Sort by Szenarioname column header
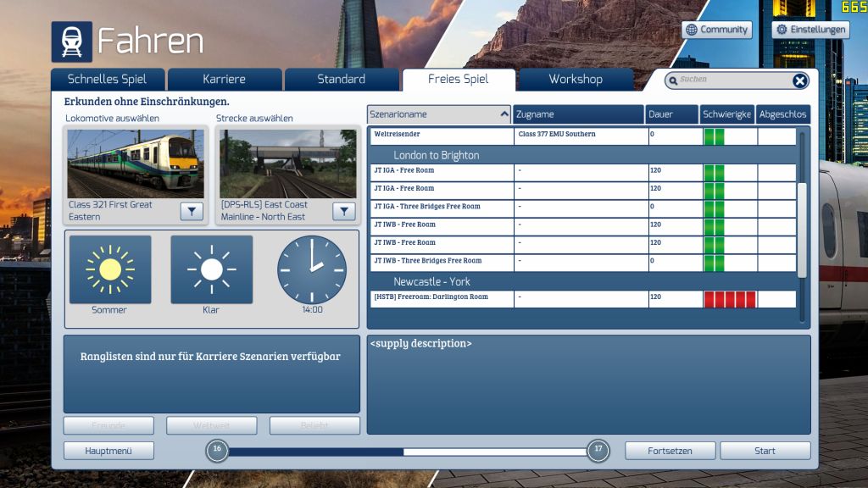Image resolution: width=868 pixels, height=488 pixels. pos(439,114)
